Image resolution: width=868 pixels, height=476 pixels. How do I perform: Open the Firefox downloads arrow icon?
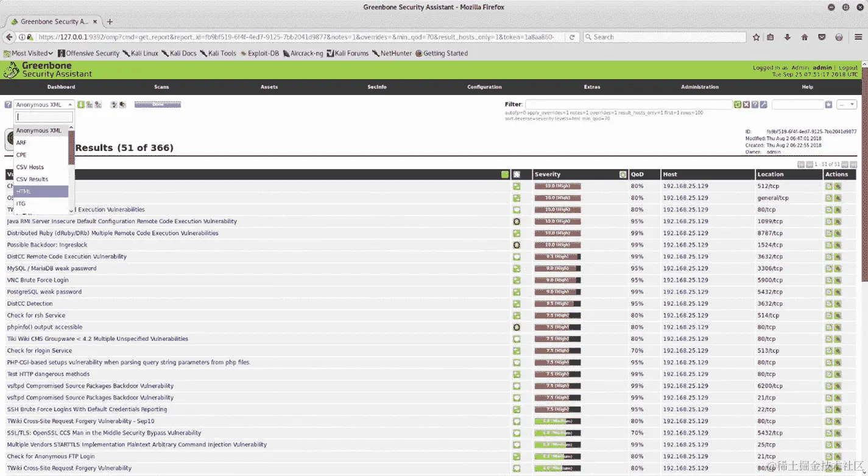click(788, 37)
